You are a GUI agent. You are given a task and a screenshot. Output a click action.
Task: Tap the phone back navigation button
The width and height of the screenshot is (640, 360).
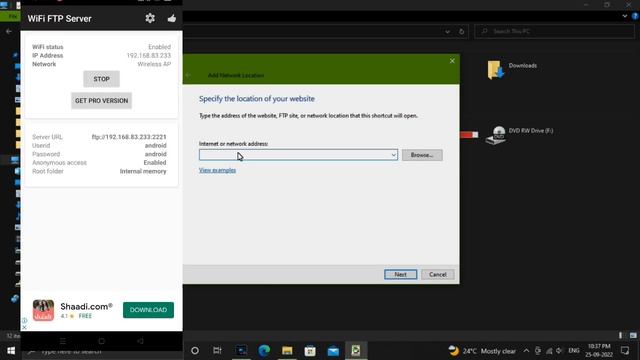coord(140,341)
